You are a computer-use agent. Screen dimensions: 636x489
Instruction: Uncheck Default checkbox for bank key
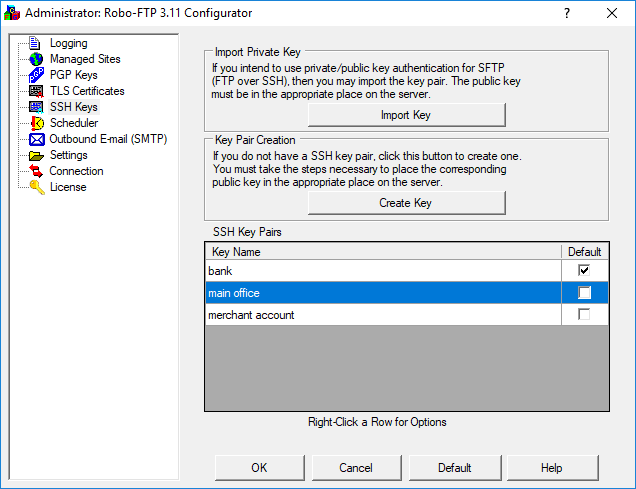(584, 270)
